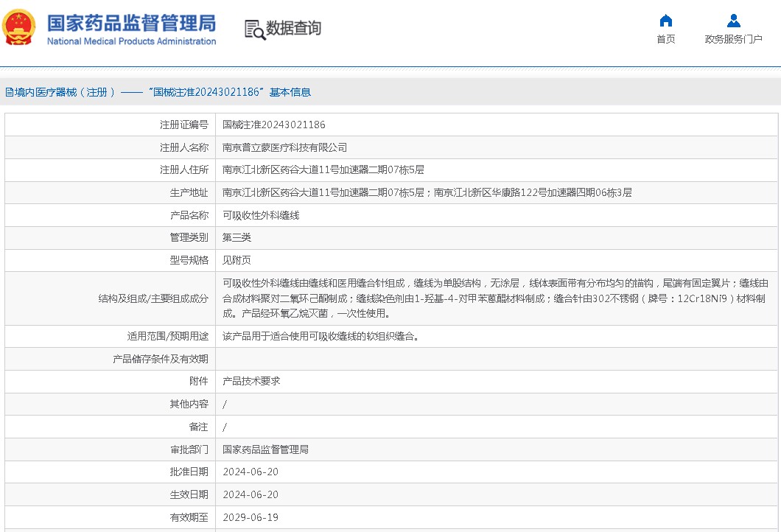Click the 产品名称 row label

pyautogui.click(x=189, y=215)
